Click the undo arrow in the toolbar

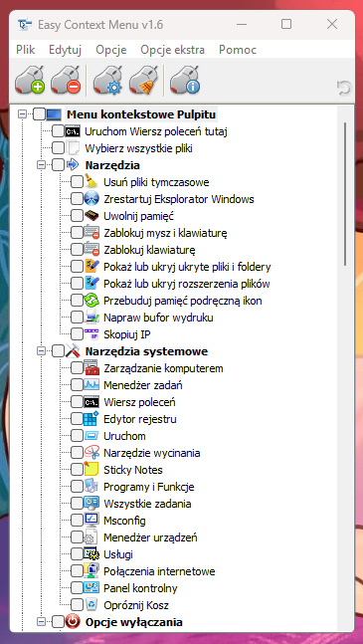coord(344,88)
